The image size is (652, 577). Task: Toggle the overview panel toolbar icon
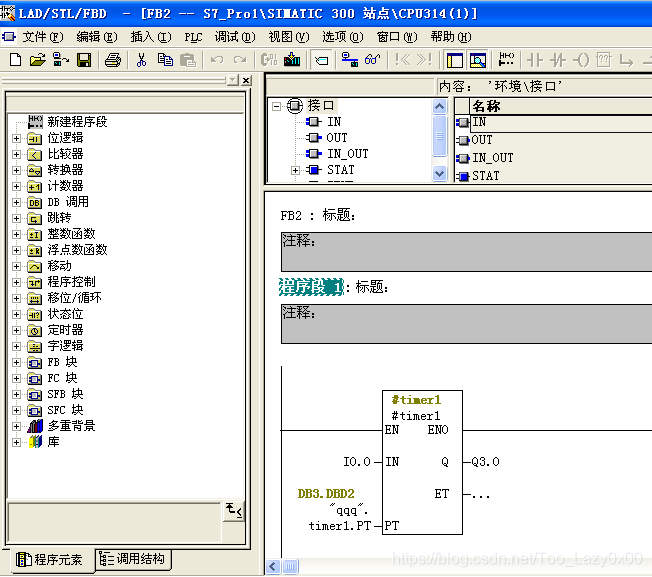pos(454,60)
